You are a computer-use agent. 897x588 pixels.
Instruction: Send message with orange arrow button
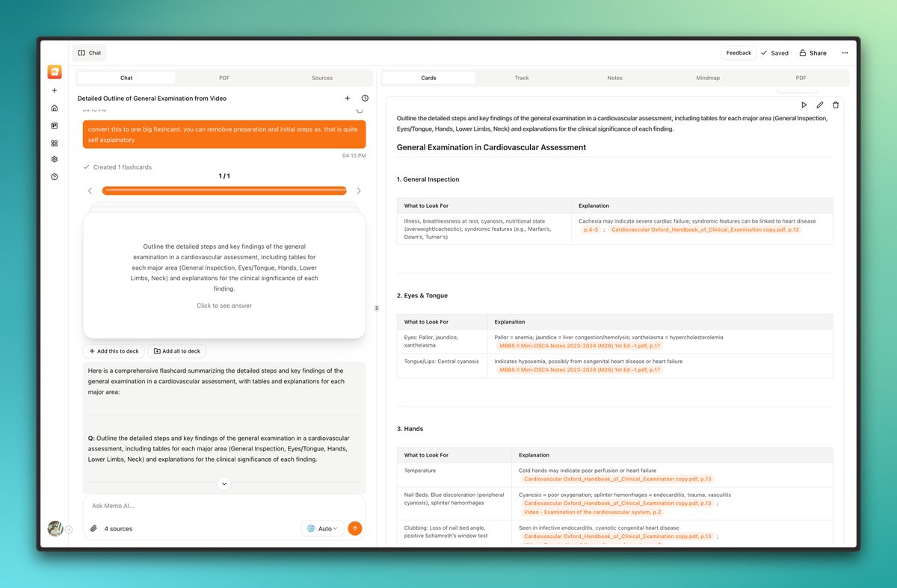pos(355,528)
